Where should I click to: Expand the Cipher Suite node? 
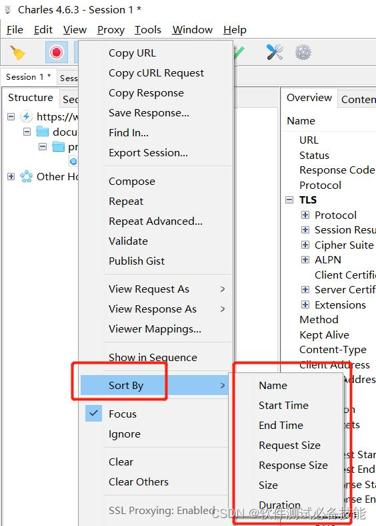pos(305,245)
